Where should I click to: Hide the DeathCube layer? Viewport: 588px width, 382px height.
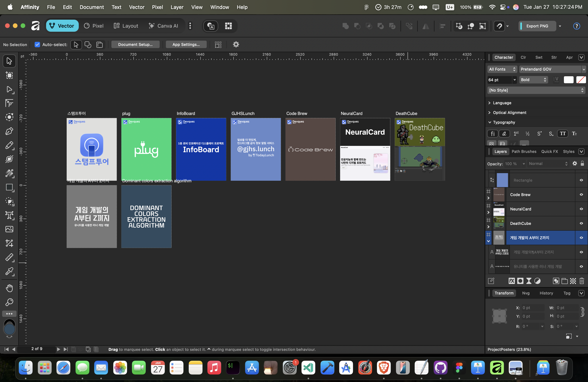[x=581, y=223]
